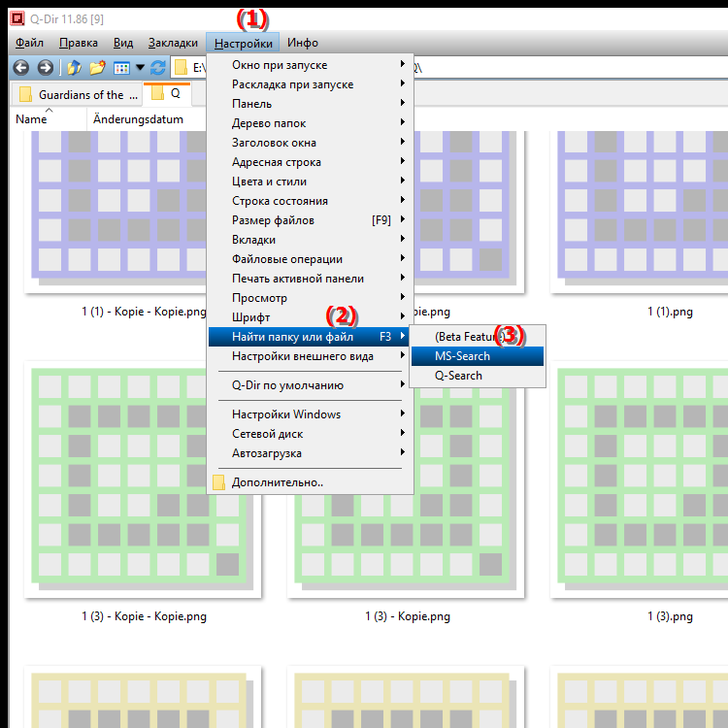Click file name 1 (3) - Kopie - Kopie.png
Viewport: 728px width, 728px height.
pyautogui.click(x=144, y=616)
